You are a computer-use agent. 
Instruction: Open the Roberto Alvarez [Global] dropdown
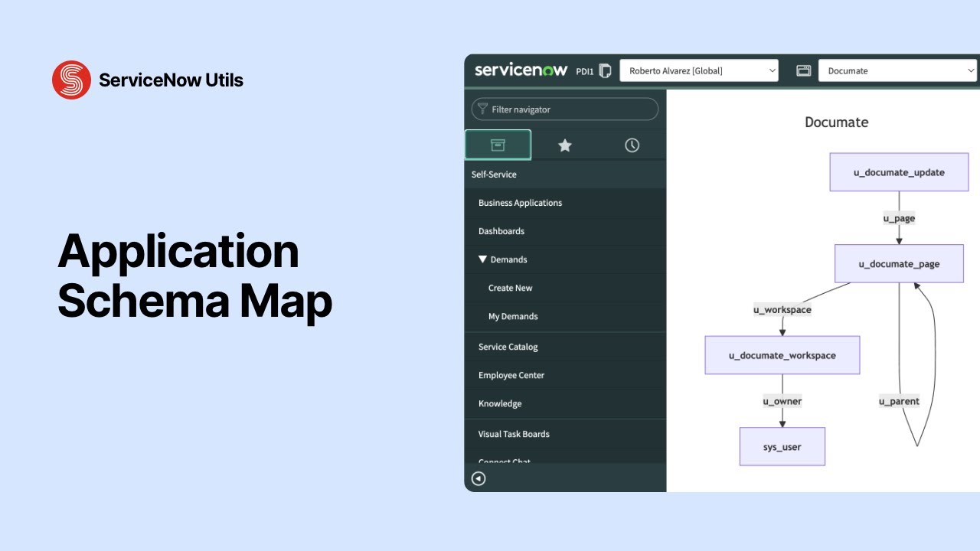coord(699,70)
